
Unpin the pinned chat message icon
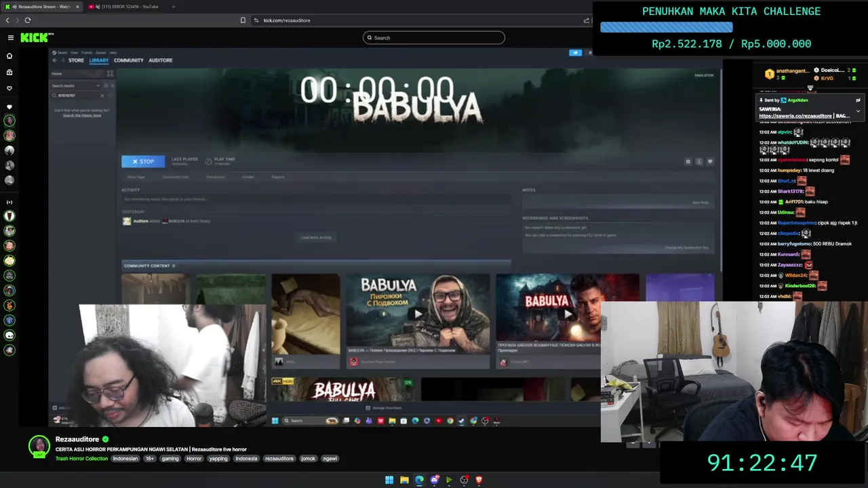coord(858,100)
